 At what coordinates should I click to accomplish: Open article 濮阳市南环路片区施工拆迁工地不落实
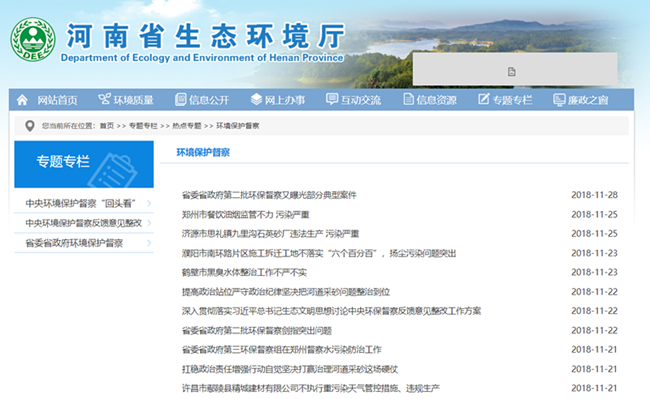pyautogui.click(x=319, y=253)
